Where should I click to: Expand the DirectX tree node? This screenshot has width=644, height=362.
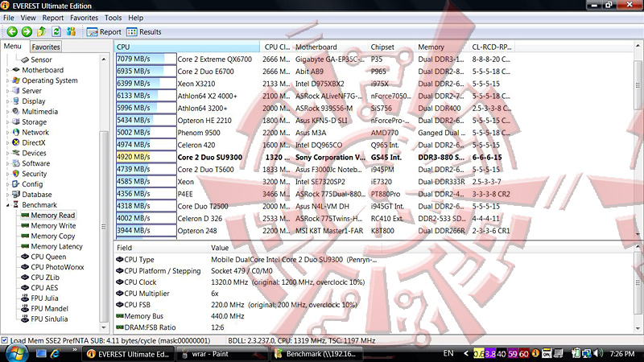click(x=8, y=143)
